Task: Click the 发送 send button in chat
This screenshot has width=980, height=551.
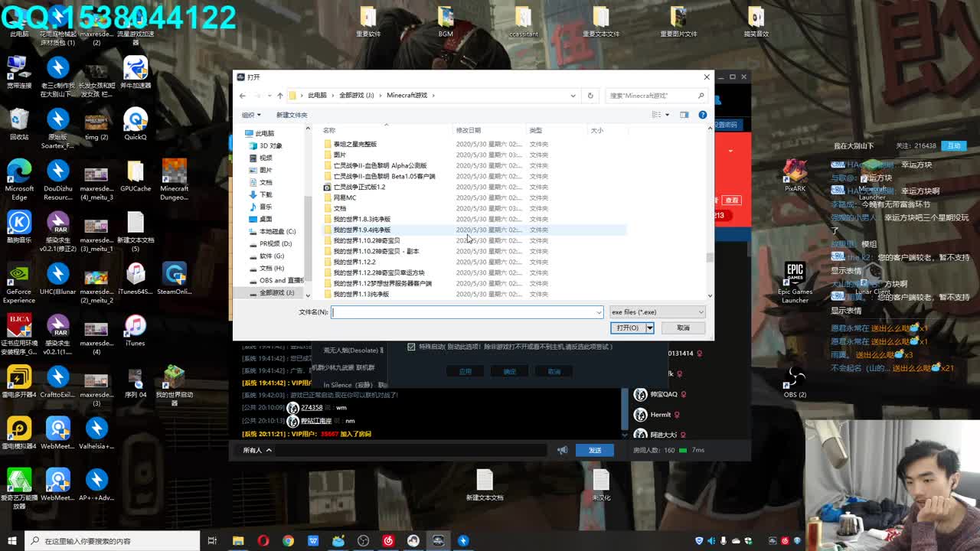Action: point(594,450)
